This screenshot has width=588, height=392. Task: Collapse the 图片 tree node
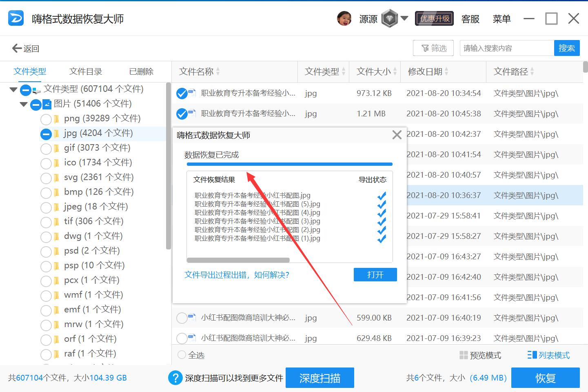[23, 104]
